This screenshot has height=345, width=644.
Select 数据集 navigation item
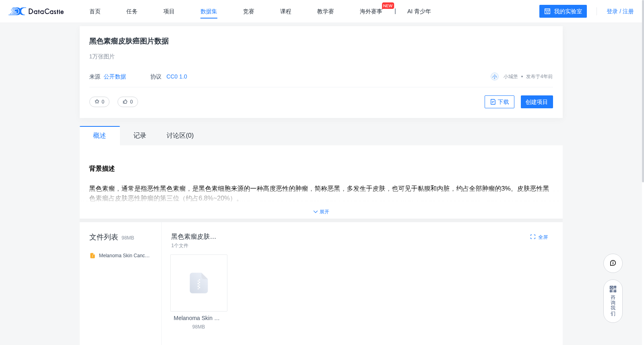(209, 11)
